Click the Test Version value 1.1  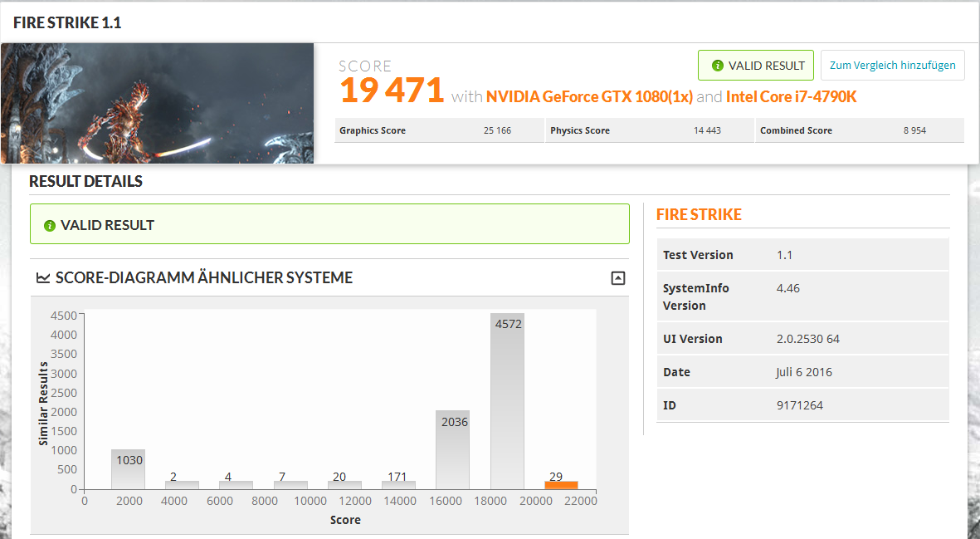[784, 255]
